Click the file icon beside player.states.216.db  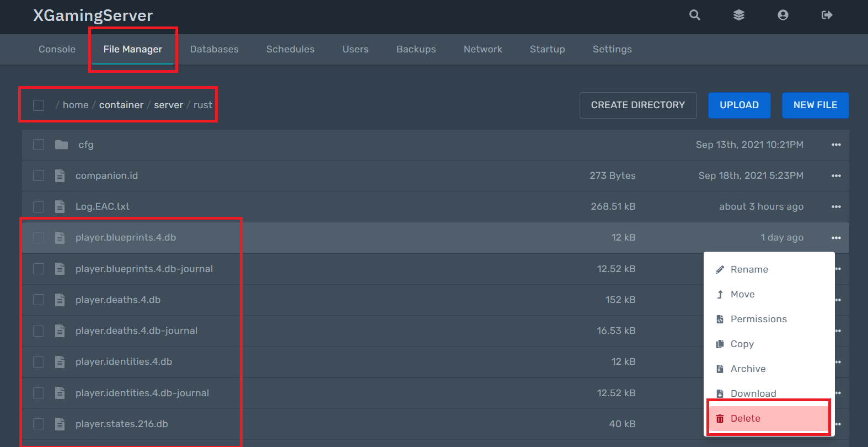click(60, 424)
